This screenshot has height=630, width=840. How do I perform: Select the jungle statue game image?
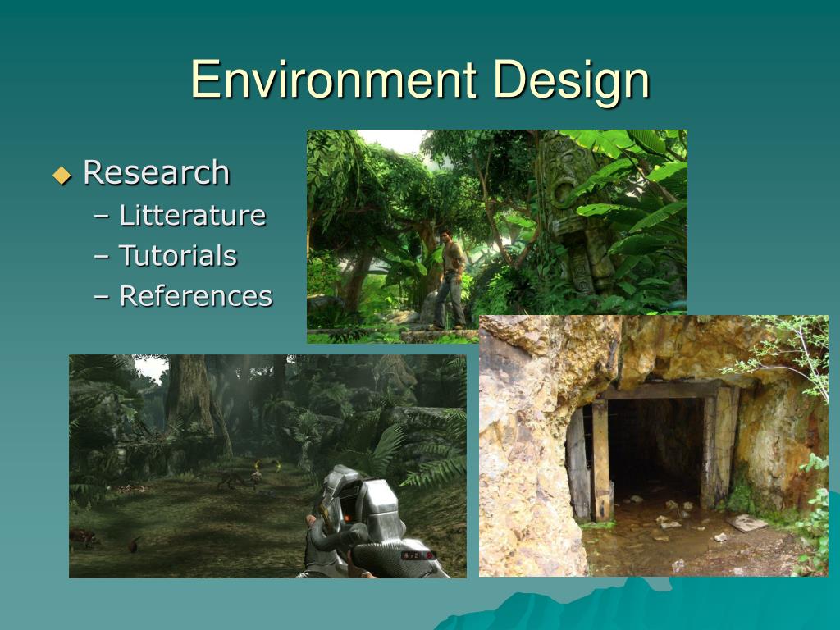496,236
